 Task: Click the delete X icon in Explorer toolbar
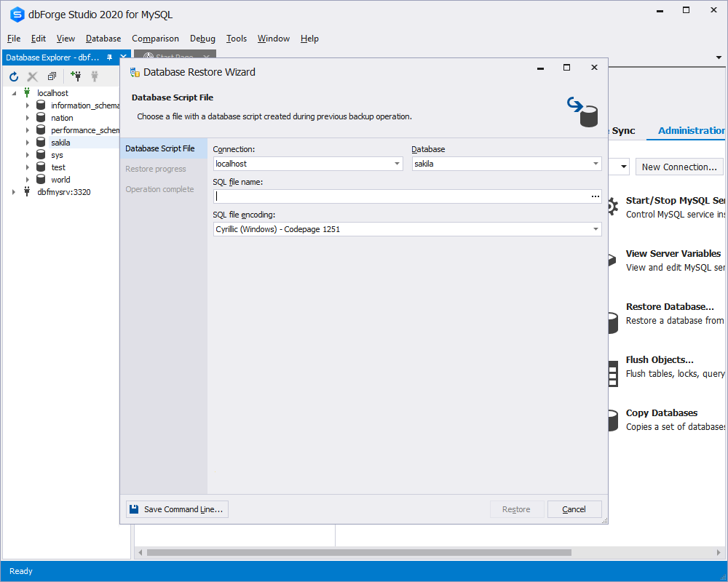pos(33,76)
